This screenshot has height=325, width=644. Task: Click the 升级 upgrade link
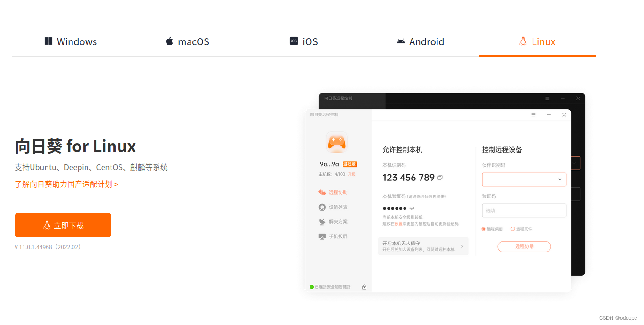351,174
